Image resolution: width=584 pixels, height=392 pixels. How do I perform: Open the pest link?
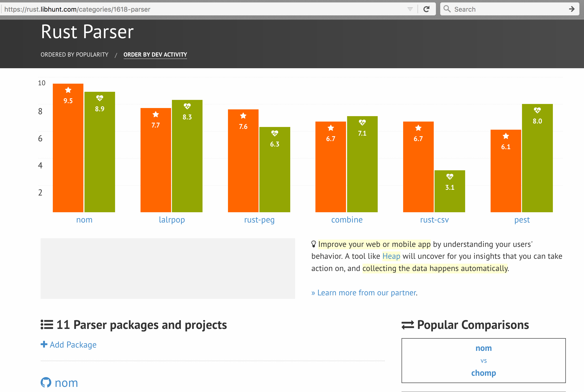click(x=522, y=220)
